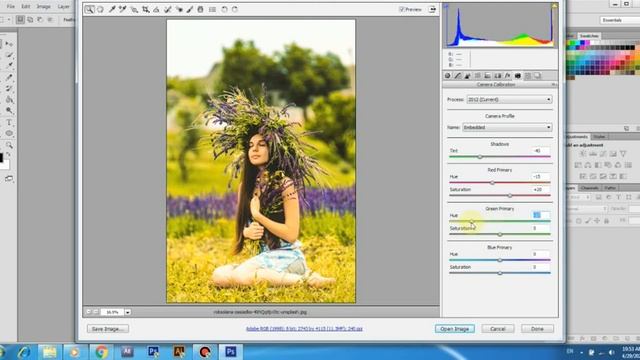
Task: Switch to the Channels tab in Photoshop
Action: click(x=589, y=188)
